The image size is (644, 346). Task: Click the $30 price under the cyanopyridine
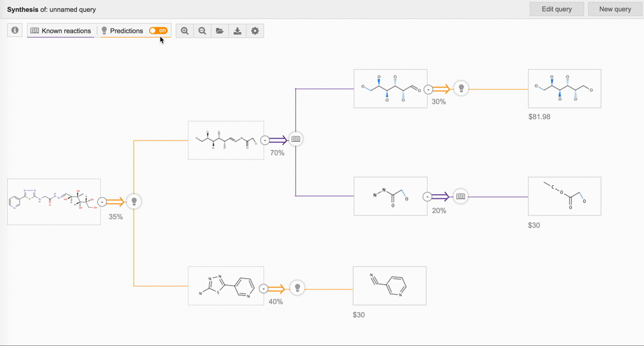pos(358,315)
